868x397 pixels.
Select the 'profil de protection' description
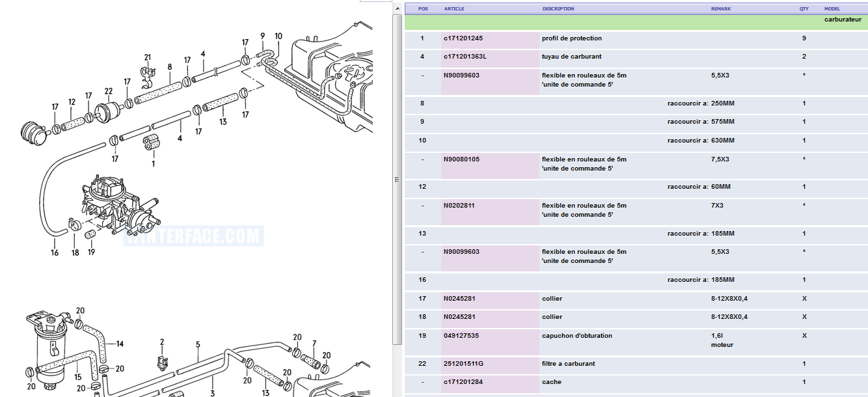[572, 38]
